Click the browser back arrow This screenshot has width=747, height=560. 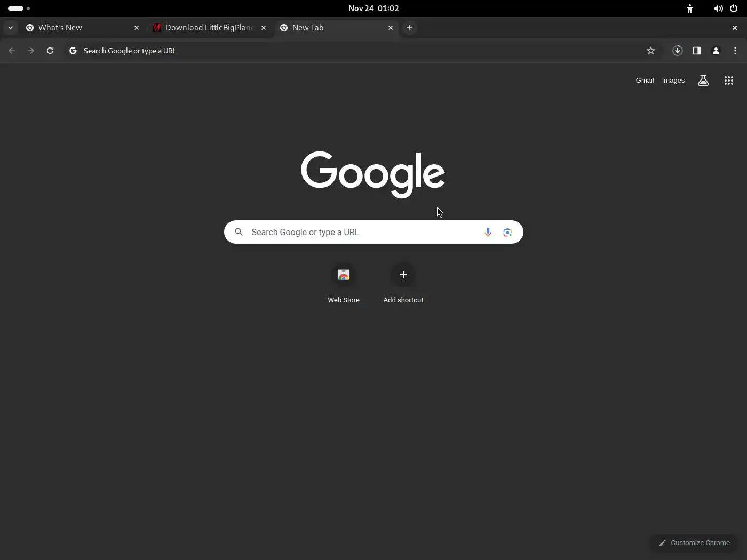[x=12, y=51]
